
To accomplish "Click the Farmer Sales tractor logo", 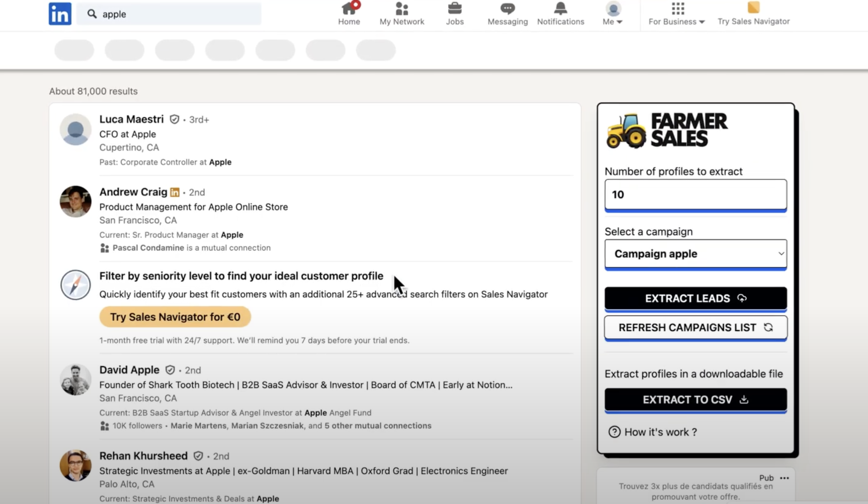I will tap(626, 131).
